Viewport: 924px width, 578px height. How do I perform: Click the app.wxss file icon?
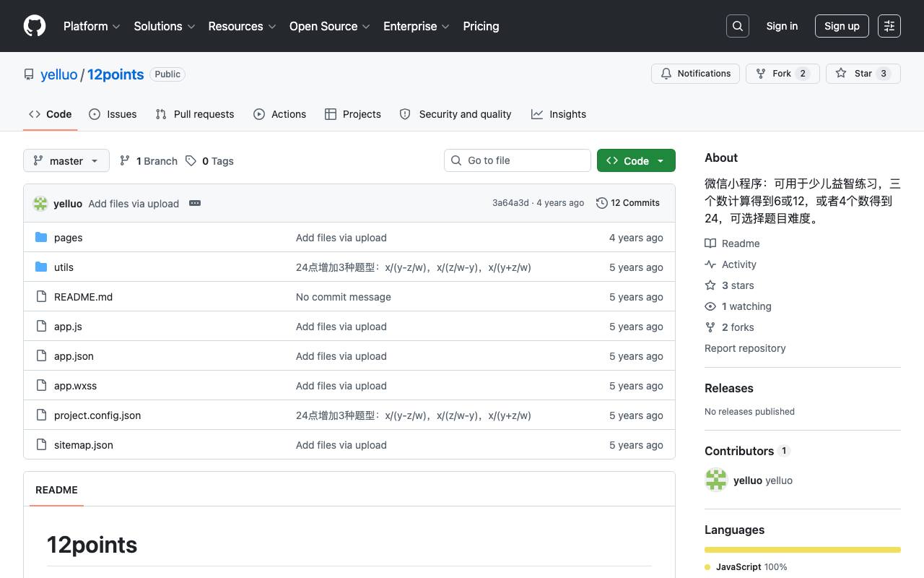point(41,386)
